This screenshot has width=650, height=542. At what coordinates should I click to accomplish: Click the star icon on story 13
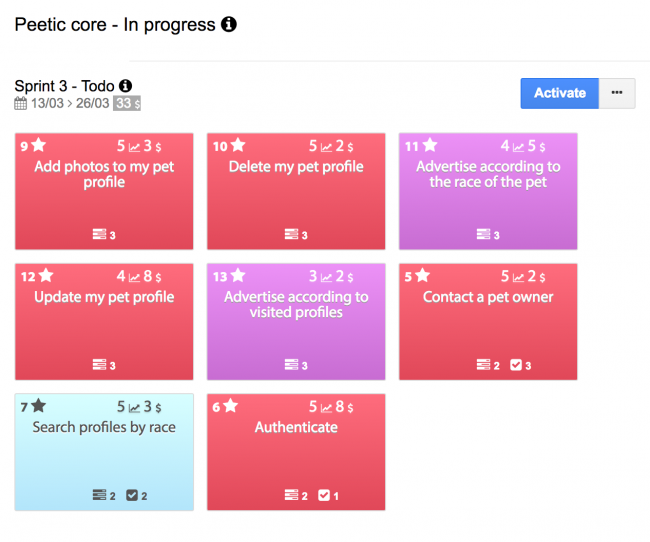(x=238, y=275)
